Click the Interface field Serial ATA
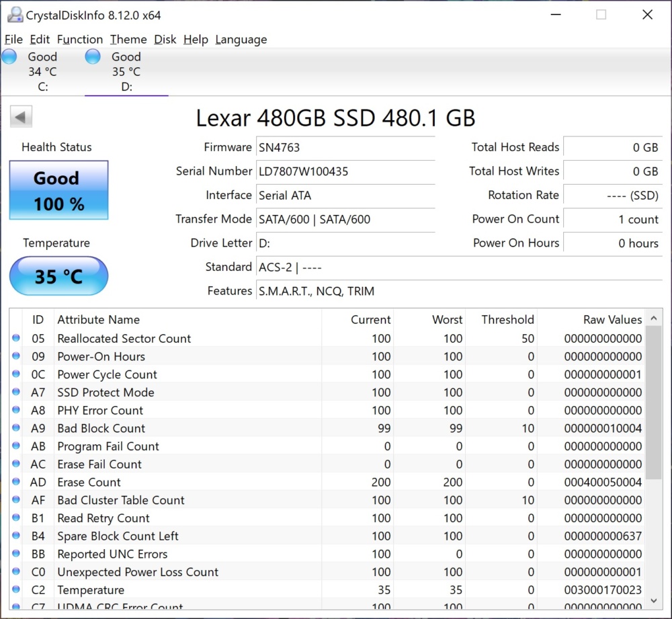Screen dimensions: 672x619 tap(345, 196)
